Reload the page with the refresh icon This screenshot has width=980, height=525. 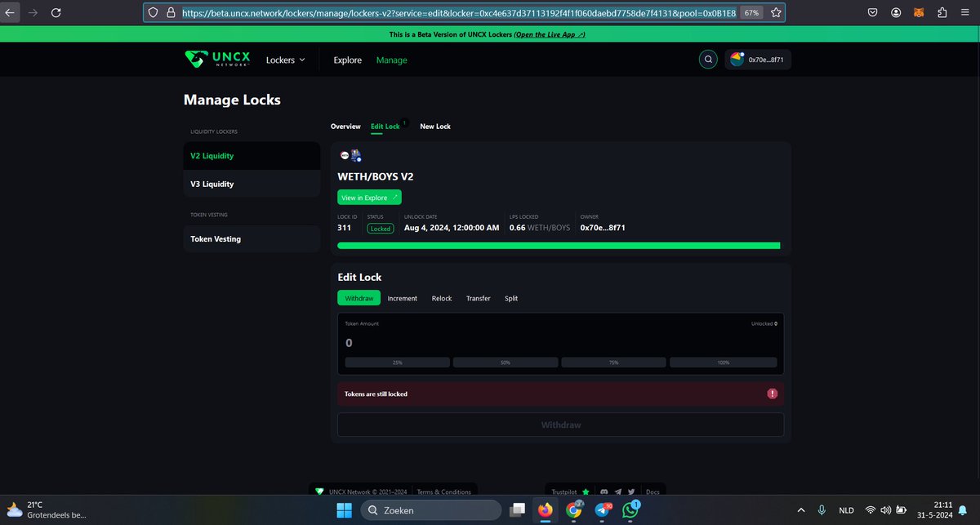tap(56, 13)
